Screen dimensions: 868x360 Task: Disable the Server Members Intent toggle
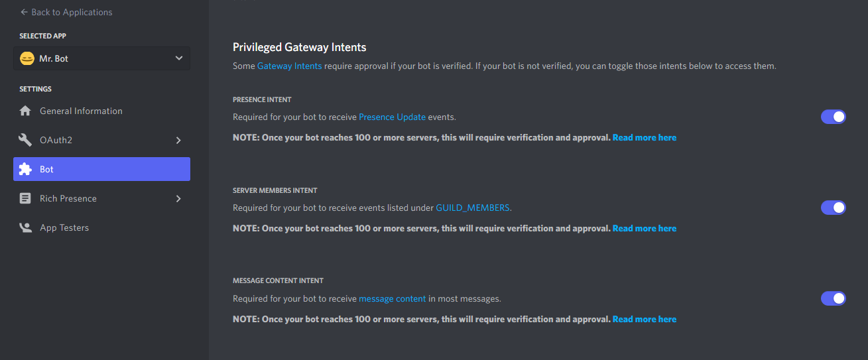834,208
